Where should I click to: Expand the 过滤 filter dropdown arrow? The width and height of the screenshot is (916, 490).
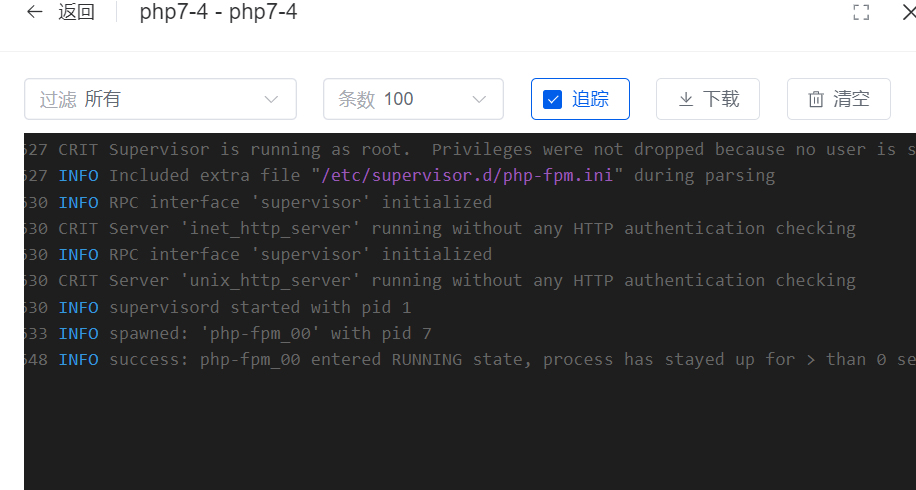(271, 99)
